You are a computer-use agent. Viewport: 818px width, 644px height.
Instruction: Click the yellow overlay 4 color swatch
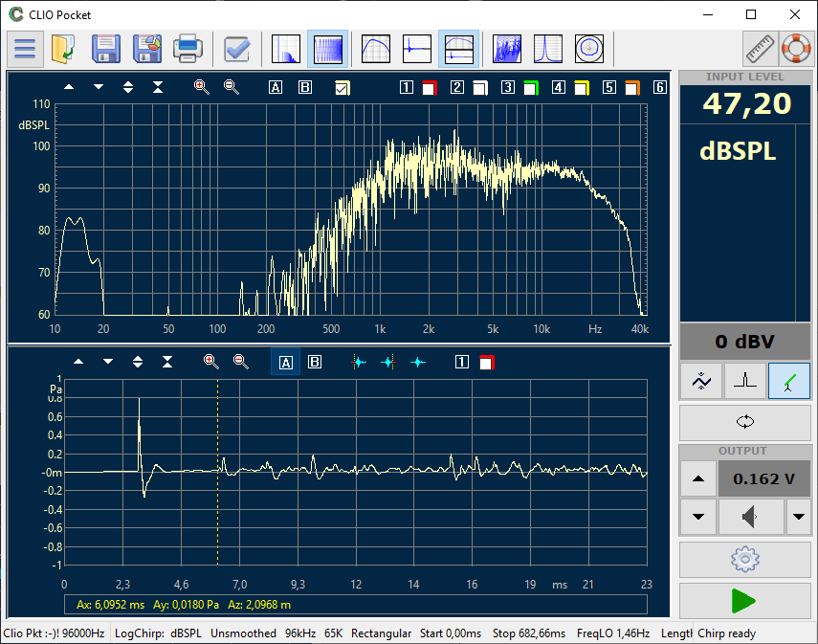(581, 88)
